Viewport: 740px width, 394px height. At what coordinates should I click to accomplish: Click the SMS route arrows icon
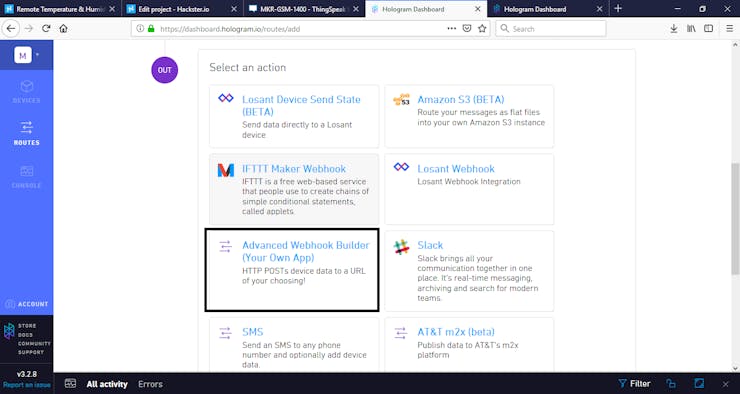[226, 333]
